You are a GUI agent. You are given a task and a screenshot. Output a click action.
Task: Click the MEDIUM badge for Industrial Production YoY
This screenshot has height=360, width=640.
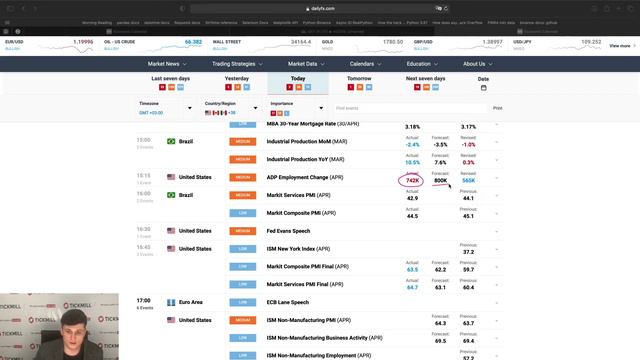[x=243, y=159]
